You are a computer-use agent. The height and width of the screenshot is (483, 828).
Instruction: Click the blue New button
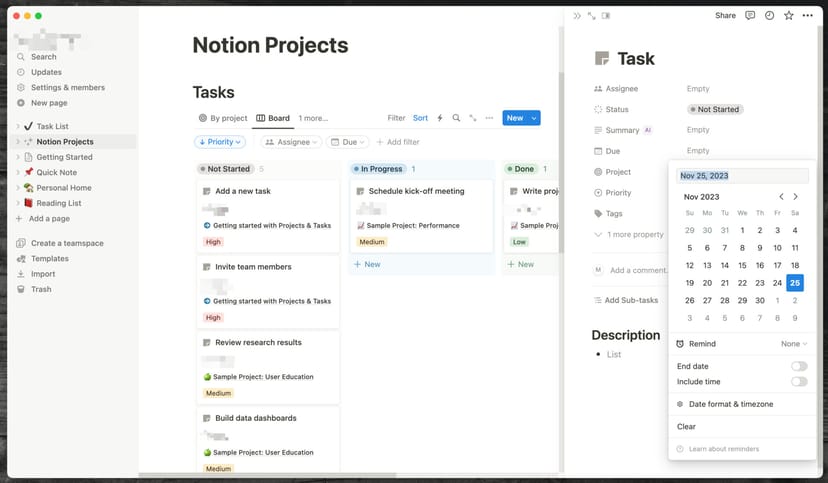click(x=514, y=118)
